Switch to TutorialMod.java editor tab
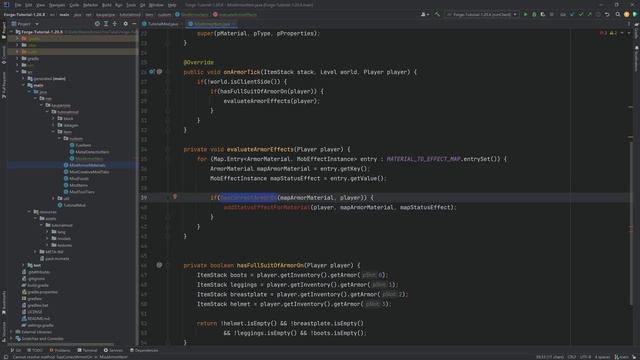Screen dimensions: 640x360 pos(160,24)
